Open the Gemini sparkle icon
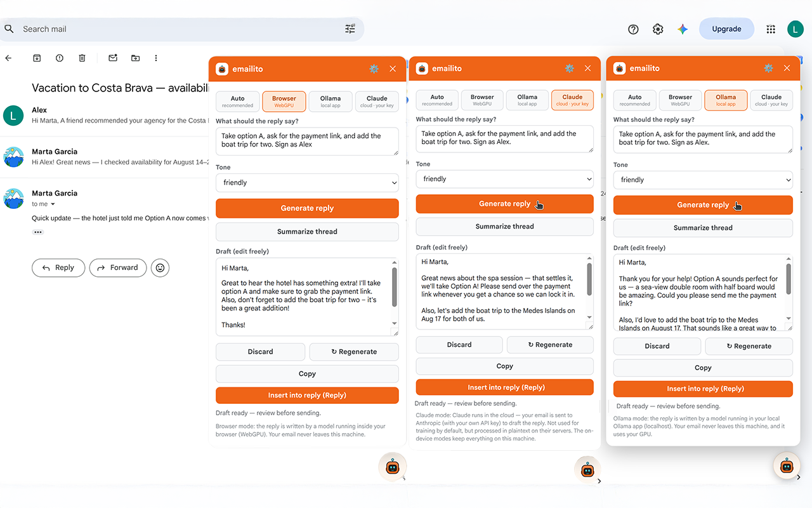 (x=683, y=29)
